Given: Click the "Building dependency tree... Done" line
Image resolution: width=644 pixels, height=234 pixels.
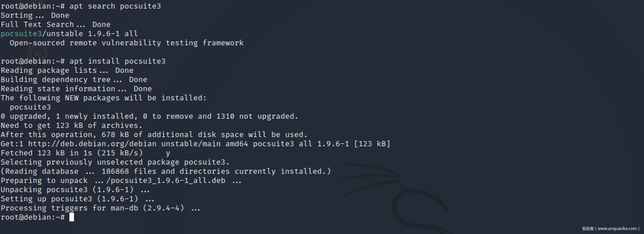Looking at the screenshot, I should pos(74,80).
